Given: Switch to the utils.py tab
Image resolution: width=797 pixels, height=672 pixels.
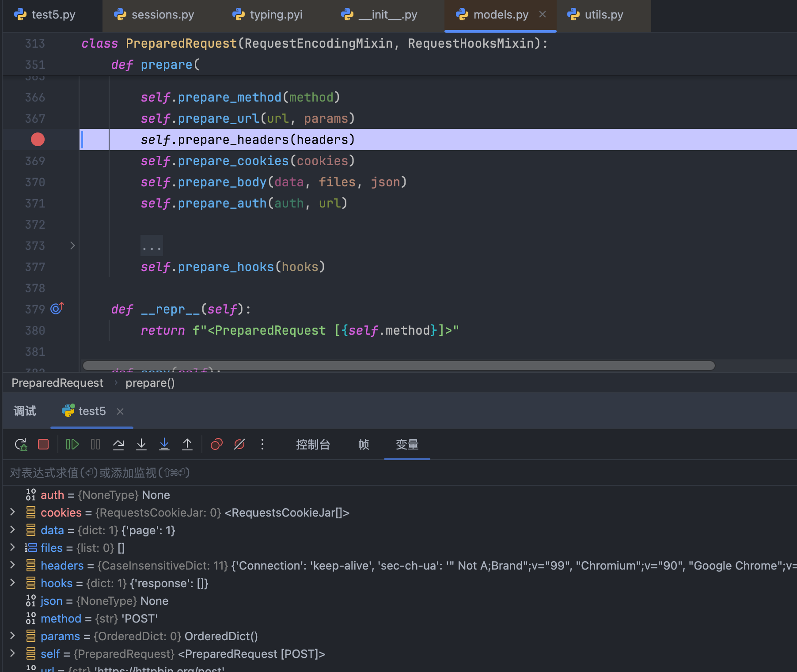Looking at the screenshot, I should click(x=603, y=15).
